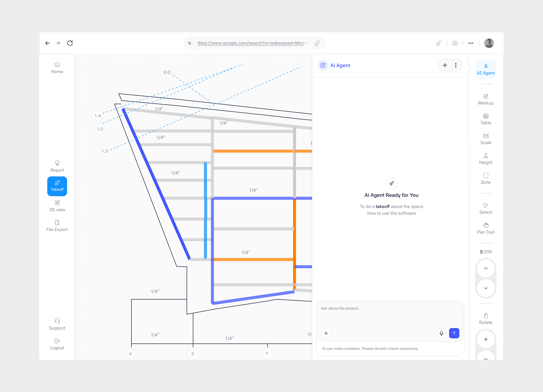Start voice input with microphone
The width and height of the screenshot is (543, 392).
point(441,333)
